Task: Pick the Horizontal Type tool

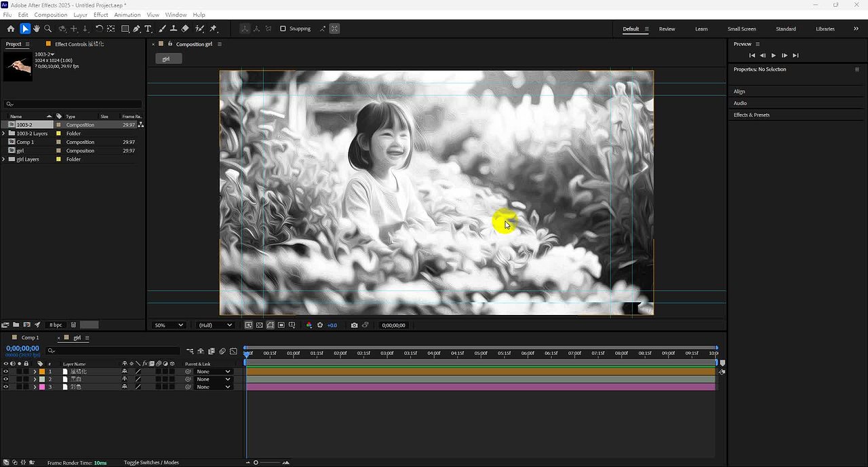Action: [x=149, y=29]
